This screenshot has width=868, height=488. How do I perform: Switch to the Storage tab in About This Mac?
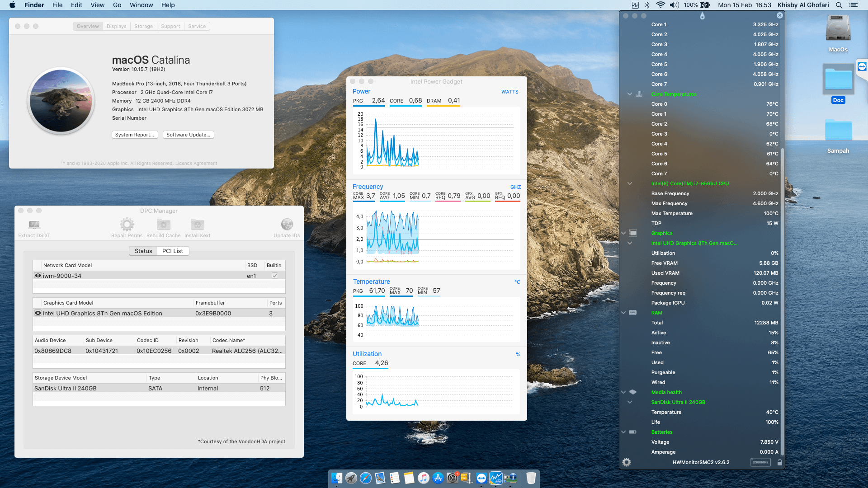pyautogui.click(x=144, y=26)
